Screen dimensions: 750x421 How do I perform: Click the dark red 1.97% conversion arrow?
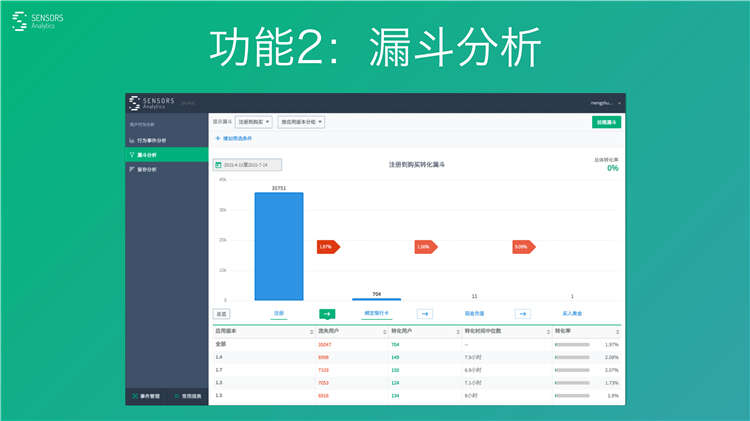pyautogui.click(x=327, y=247)
